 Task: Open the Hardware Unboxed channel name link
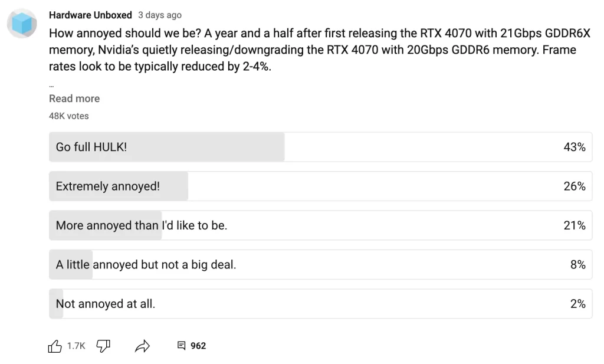(91, 15)
